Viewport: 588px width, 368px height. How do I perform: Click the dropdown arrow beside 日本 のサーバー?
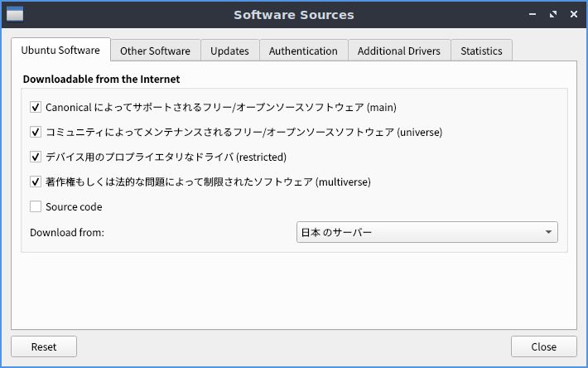(x=548, y=232)
